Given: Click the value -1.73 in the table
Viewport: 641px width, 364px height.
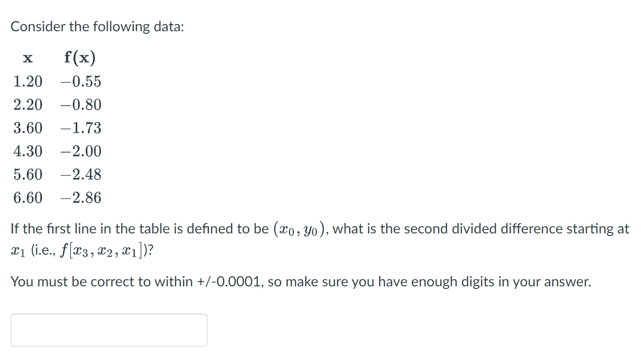Looking at the screenshot, I should pos(81,128).
